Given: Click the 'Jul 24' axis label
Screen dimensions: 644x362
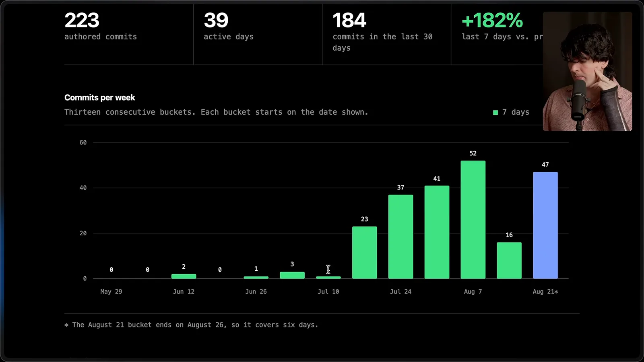Looking at the screenshot, I should pos(400,292).
